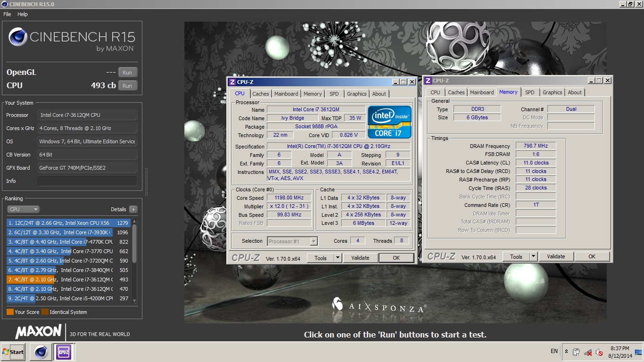This screenshot has width=644, height=362.
Task: Click Cinebench icon in window title bar
Action: point(4,4)
